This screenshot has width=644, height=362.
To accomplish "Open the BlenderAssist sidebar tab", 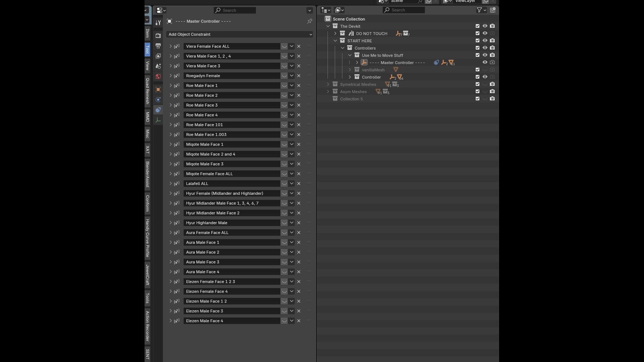I will pos(147,174).
